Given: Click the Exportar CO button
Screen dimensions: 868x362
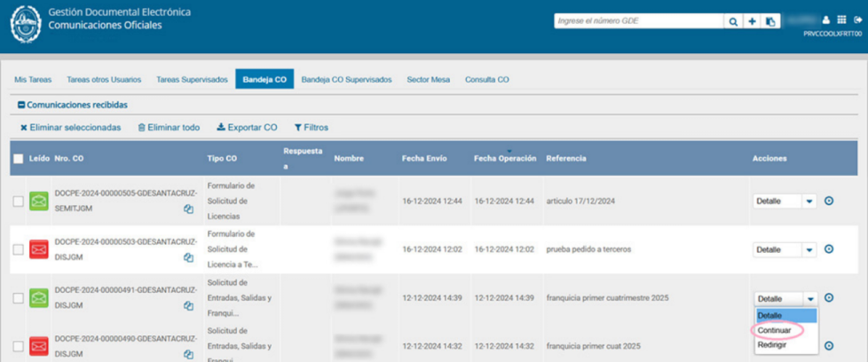Looking at the screenshot, I should tap(247, 128).
